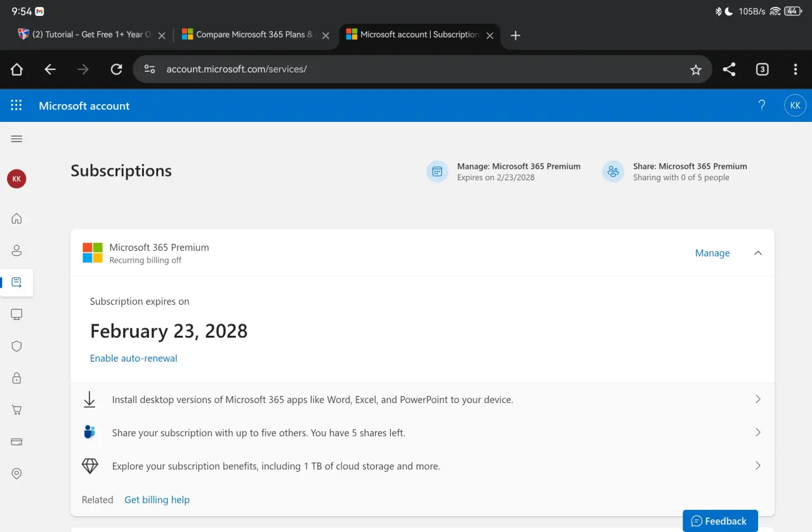Go back using the browser back arrow

(50, 69)
